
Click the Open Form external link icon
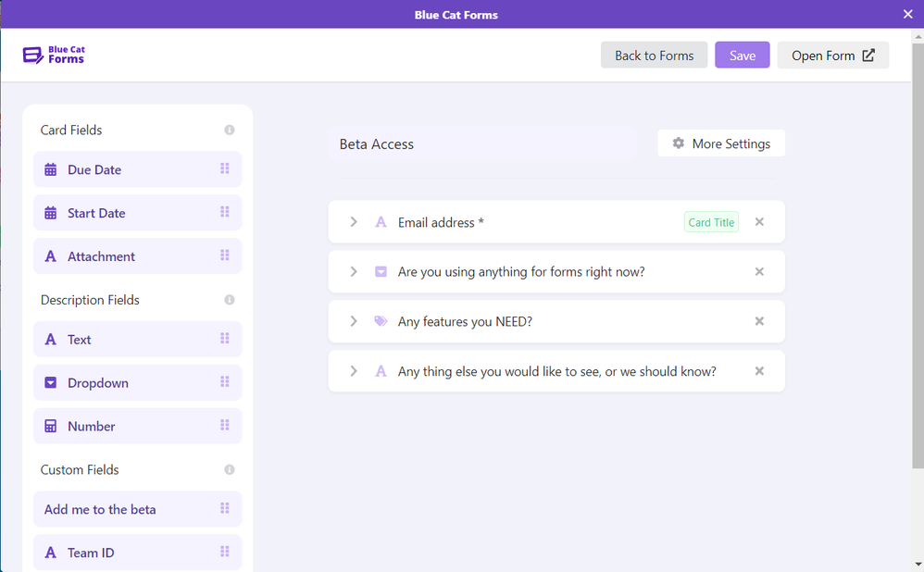[x=868, y=56]
